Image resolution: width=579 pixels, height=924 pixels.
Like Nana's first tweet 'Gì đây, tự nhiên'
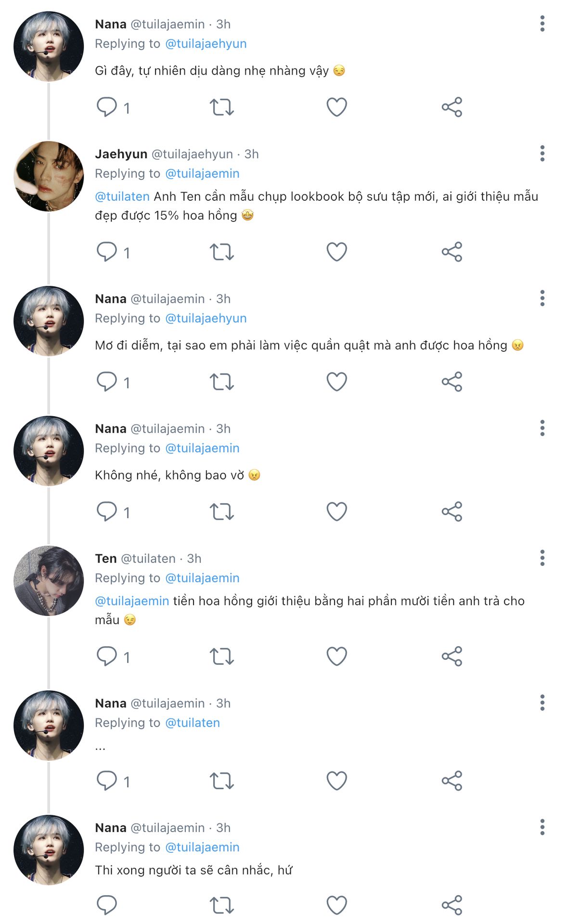[336, 107]
